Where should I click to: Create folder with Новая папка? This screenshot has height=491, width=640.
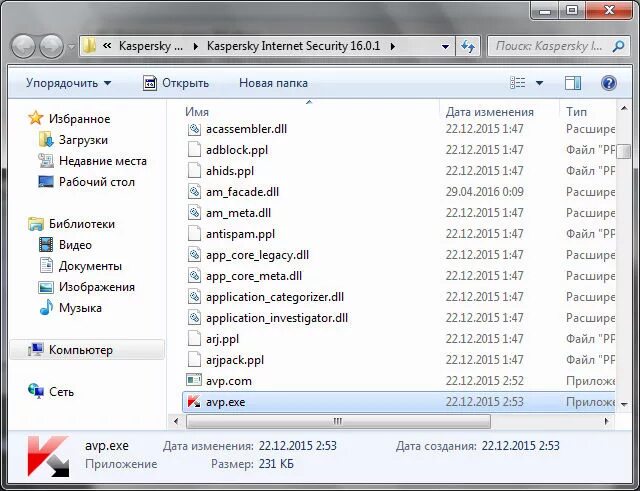pos(273,83)
